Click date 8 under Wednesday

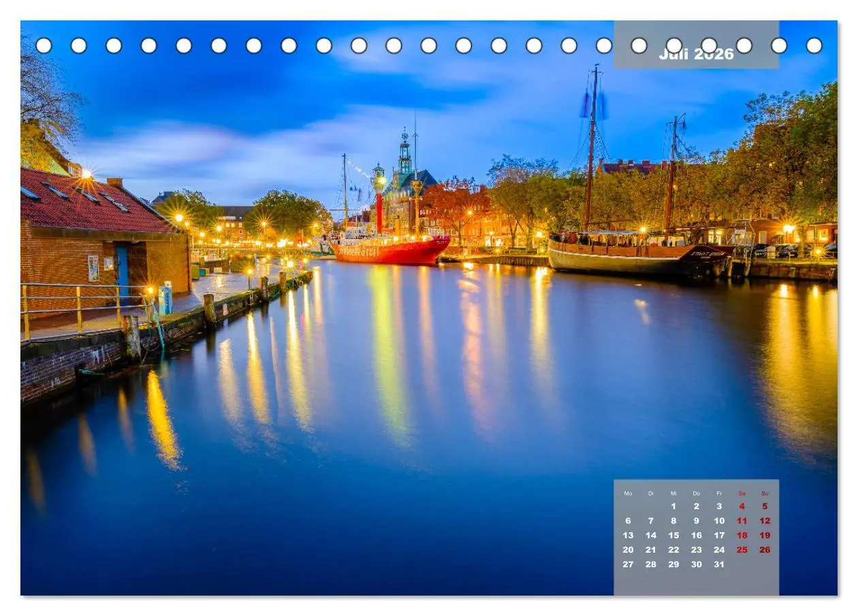coord(673,521)
